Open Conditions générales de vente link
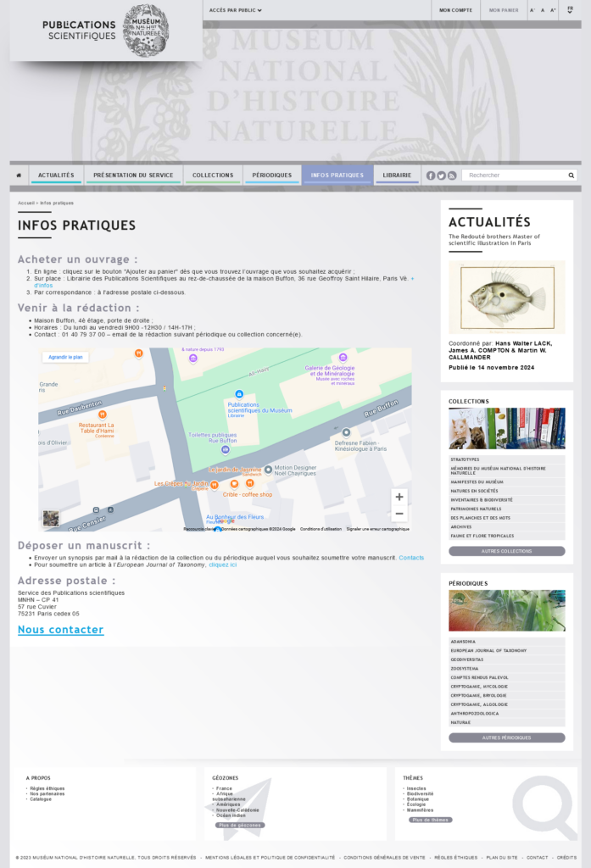Image resolution: width=591 pixels, height=868 pixels. (384, 858)
